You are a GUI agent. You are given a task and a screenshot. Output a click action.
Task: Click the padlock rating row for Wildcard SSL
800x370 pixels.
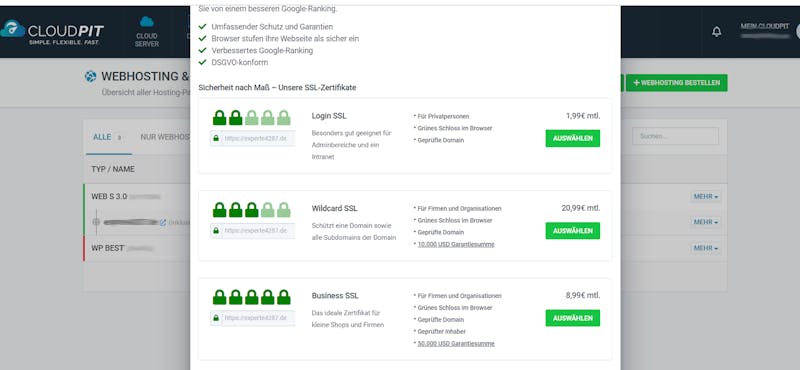click(x=252, y=209)
